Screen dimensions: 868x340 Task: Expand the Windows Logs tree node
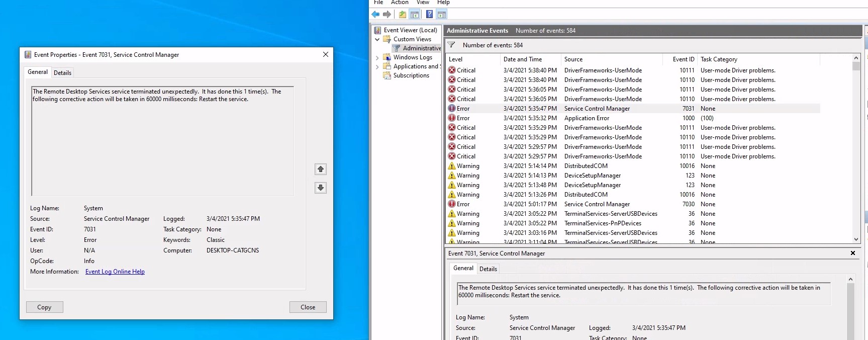point(377,58)
